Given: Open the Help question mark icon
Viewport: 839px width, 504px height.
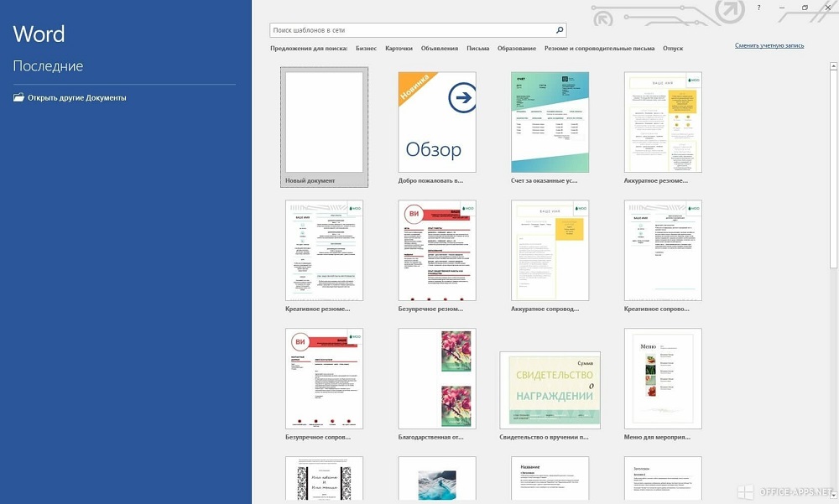Looking at the screenshot, I should coord(758,8).
